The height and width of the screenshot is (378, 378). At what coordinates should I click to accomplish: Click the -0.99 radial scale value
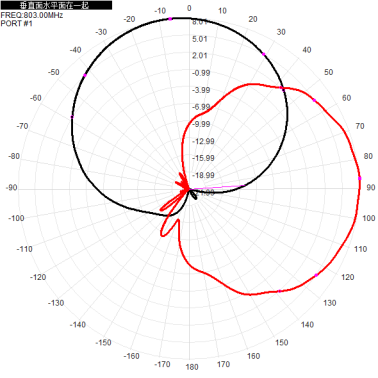201,73
